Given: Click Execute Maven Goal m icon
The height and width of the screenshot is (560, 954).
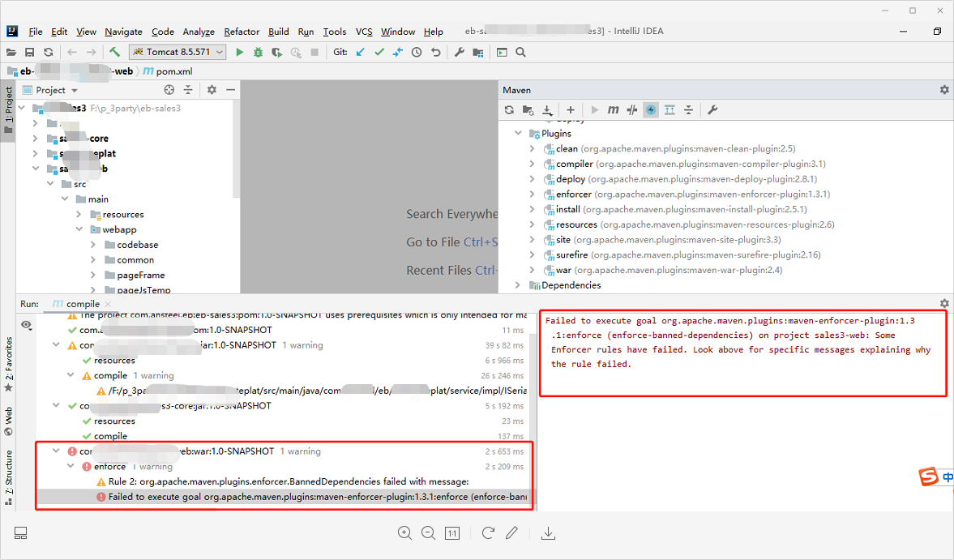Looking at the screenshot, I should point(614,110).
